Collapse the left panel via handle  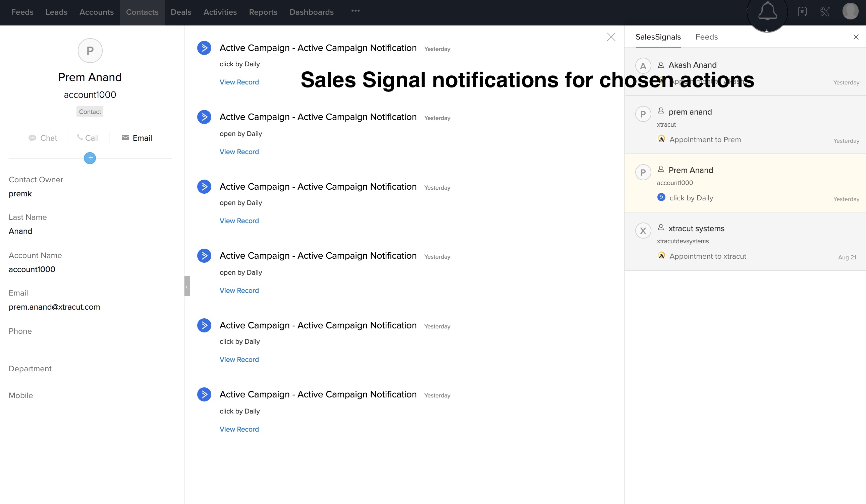(x=187, y=286)
